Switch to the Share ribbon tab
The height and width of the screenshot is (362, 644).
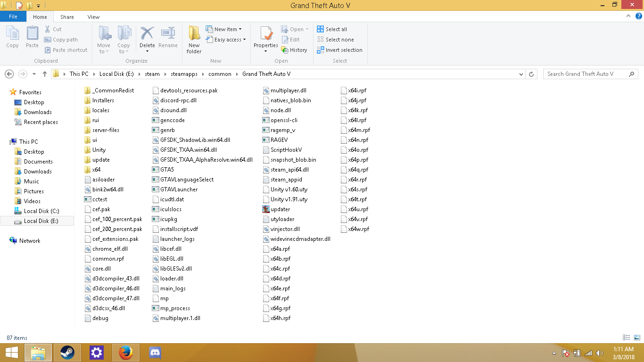click(67, 17)
